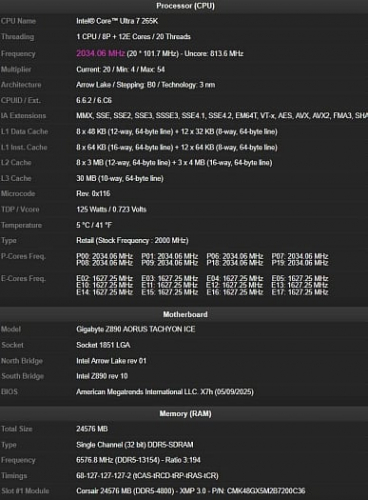Click the Temperature value 5 °C / 41 °F
This screenshot has width=368, height=500.
tap(94, 225)
